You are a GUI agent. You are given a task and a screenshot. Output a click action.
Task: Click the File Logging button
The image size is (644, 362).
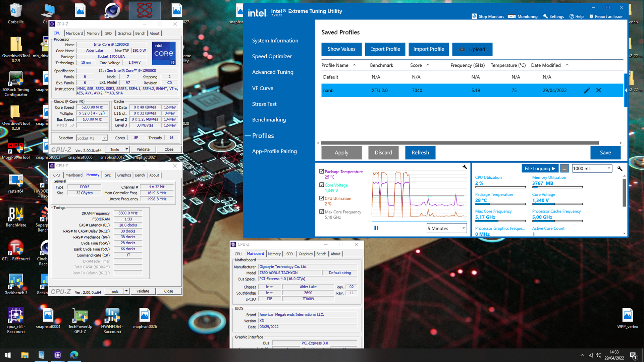540,169
